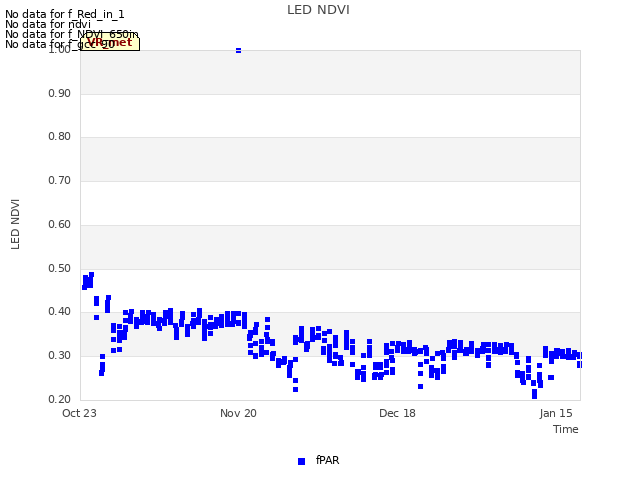Click the Oct 23 x-axis label
The image size is (640, 480).
tap(79, 413)
